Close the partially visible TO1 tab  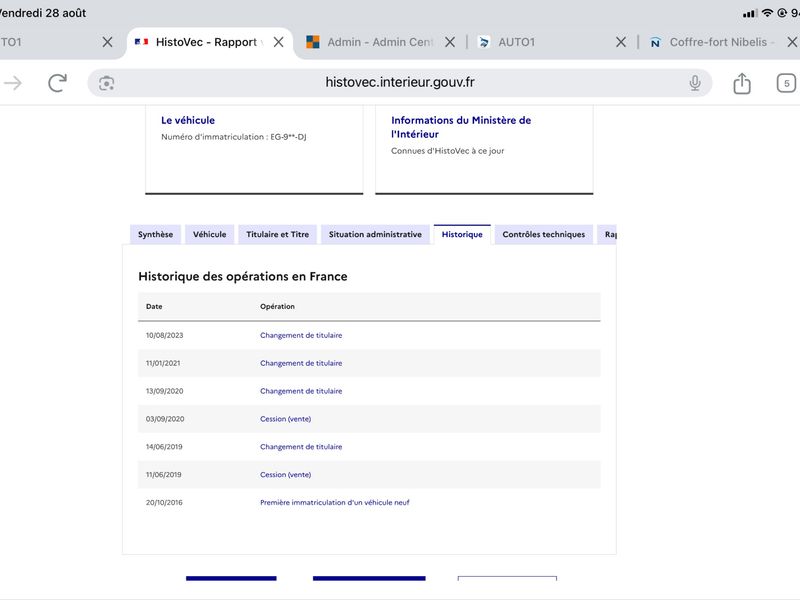tap(107, 42)
